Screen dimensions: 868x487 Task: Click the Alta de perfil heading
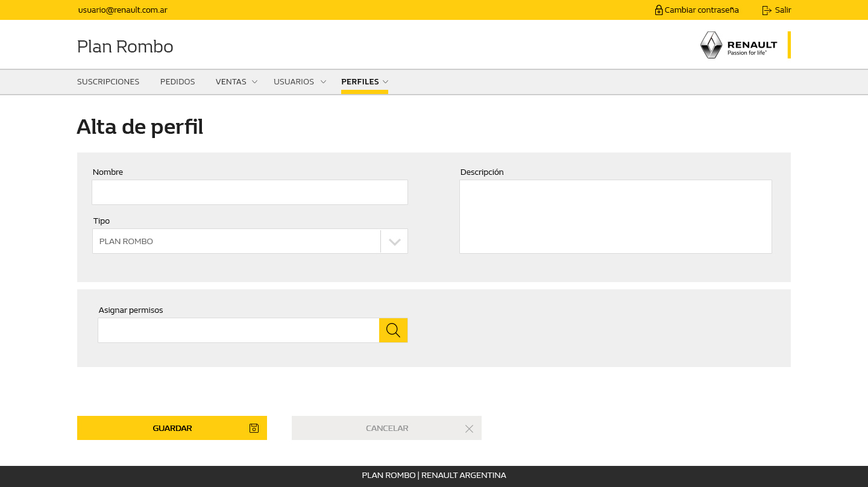[140, 127]
